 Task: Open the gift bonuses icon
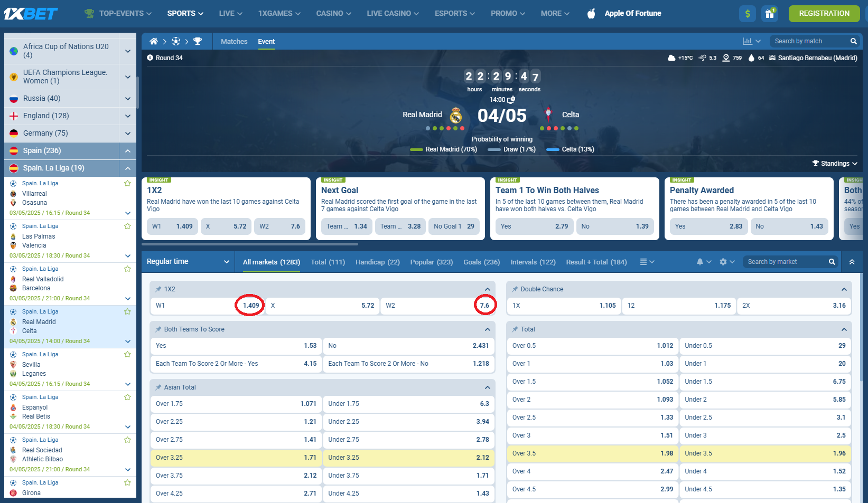click(769, 14)
